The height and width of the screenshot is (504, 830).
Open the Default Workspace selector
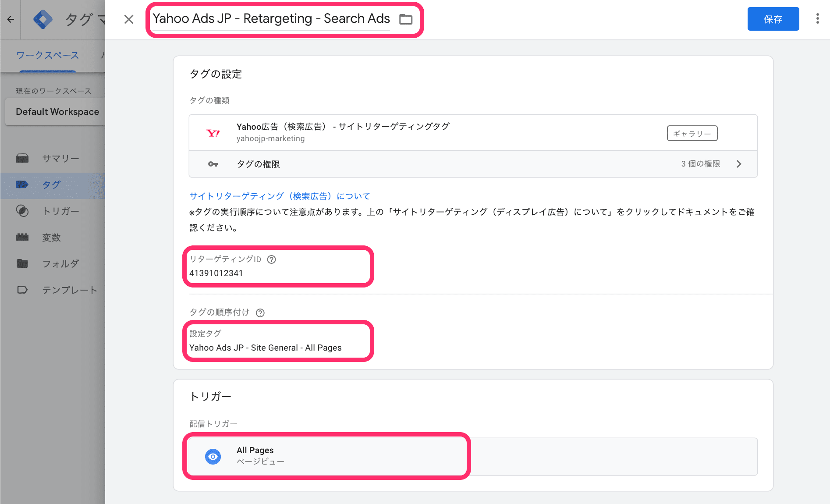click(57, 112)
